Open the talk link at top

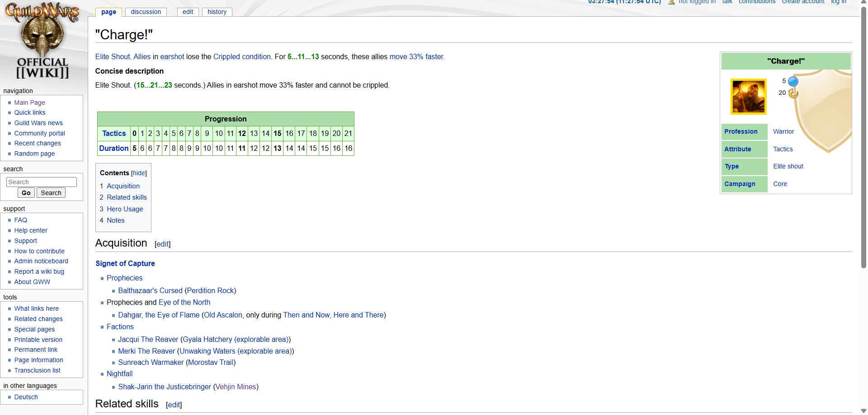click(x=727, y=2)
